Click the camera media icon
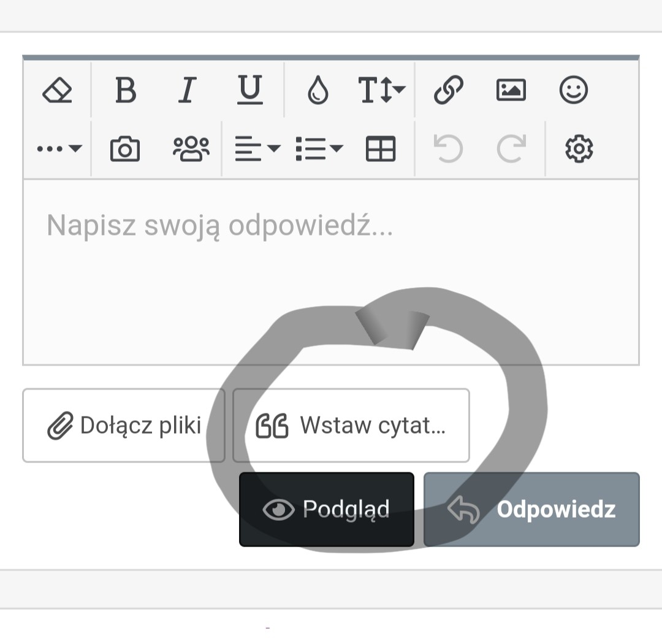Viewport: 662px width, 644px height. (x=125, y=149)
